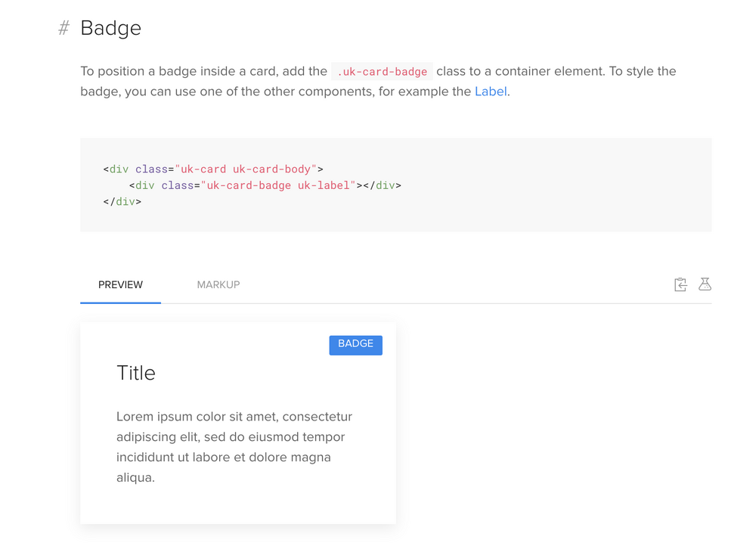This screenshot has width=756, height=543.
Task: Open the example via the flask icon
Action: pos(705,284)
